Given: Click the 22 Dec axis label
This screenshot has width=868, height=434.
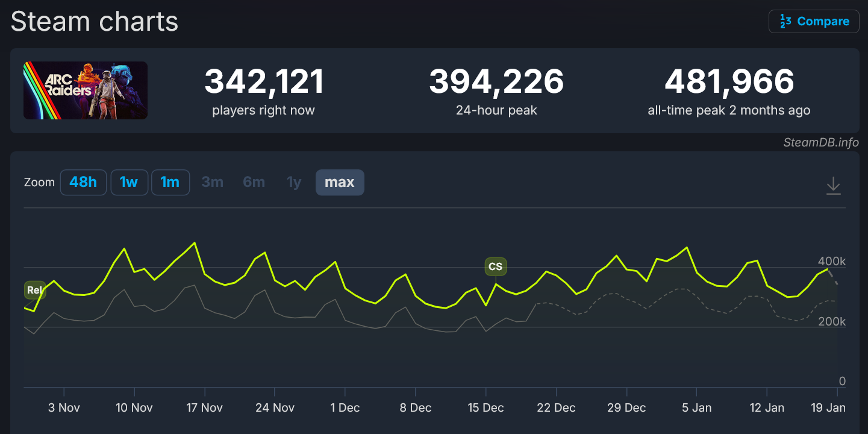Looking at the screenshot, I should (x=556, y=408).
